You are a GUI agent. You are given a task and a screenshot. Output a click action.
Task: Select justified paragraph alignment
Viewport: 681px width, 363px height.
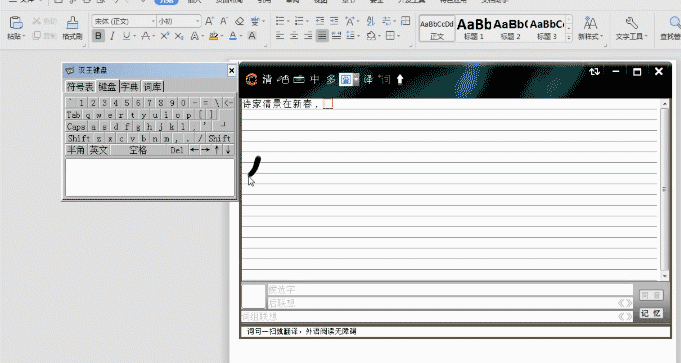[x=322, y=36]
